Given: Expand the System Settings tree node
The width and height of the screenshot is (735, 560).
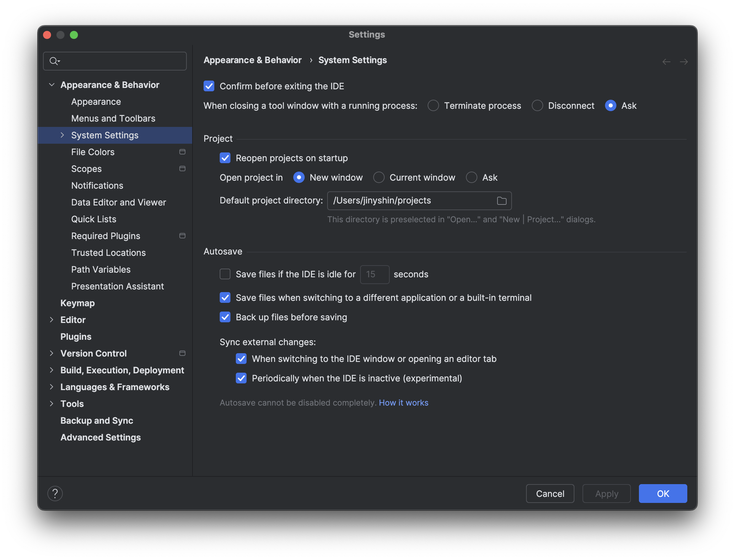Looking at the screenshot, I should [x=62, y=135].
